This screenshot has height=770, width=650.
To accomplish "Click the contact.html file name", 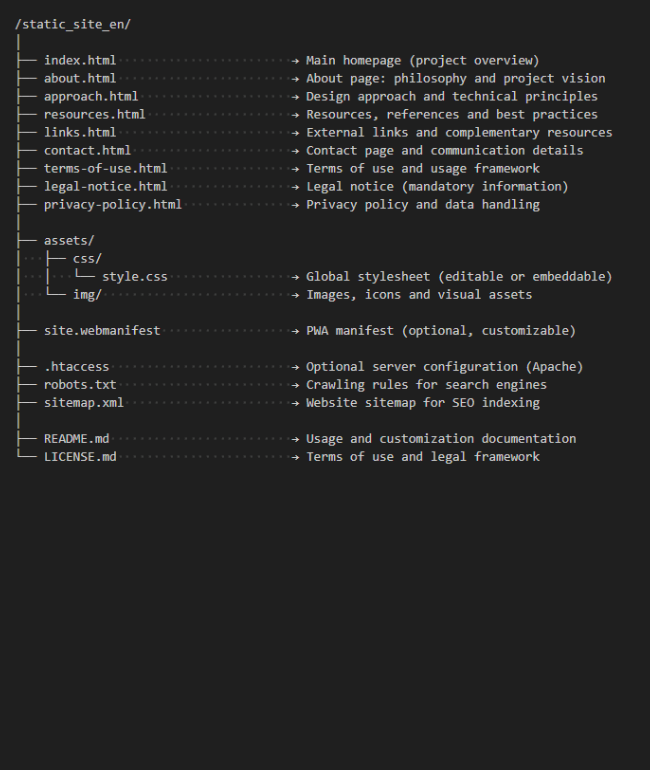I will point(87,150).
